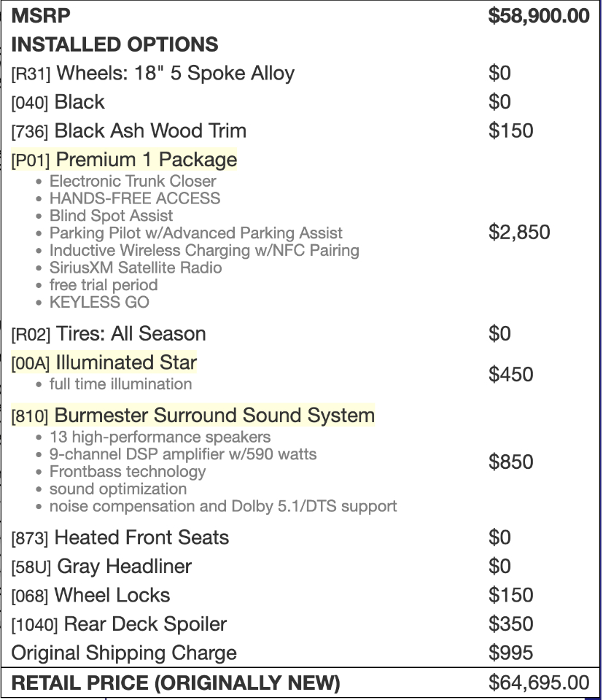This screenshot has height=700, width=603.
Task: Click the Rear Deck Spoiler option
Action: pyautogui.click(x=119, y=624)
